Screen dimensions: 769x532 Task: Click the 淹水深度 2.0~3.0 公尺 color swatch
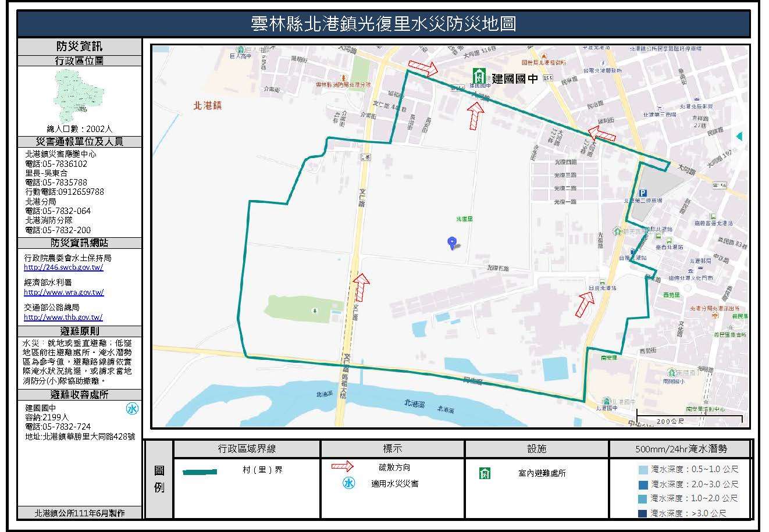(x=643, y=484)
